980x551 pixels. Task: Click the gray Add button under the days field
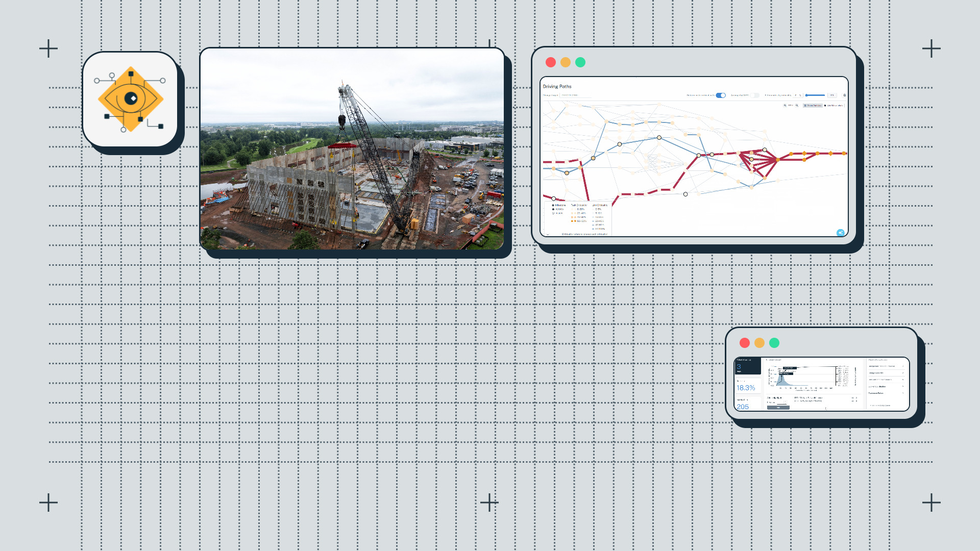pyautogui.click(x=778, y=408)
